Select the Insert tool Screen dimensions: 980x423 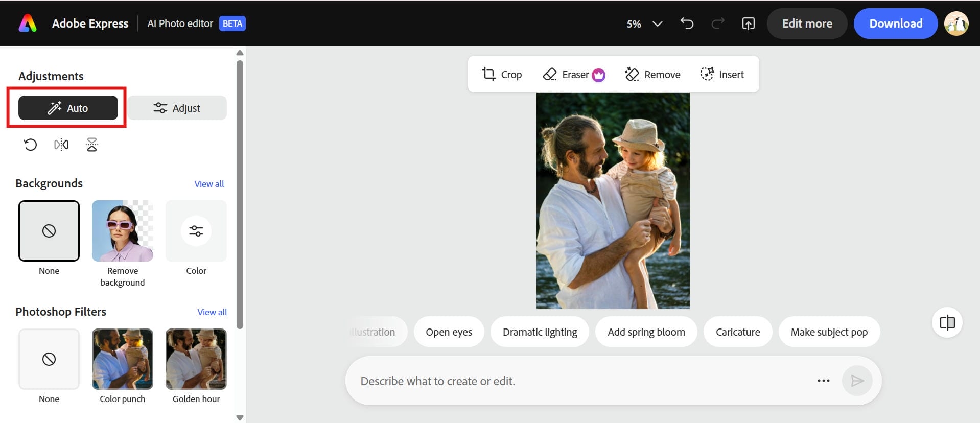click(x=721, y=75)
